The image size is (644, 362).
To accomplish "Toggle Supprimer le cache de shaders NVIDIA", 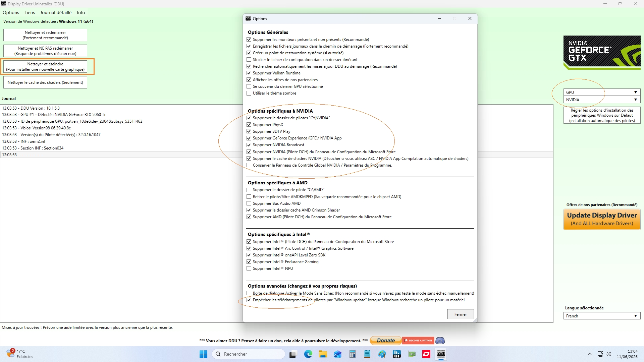I will [x=249, y=159].
